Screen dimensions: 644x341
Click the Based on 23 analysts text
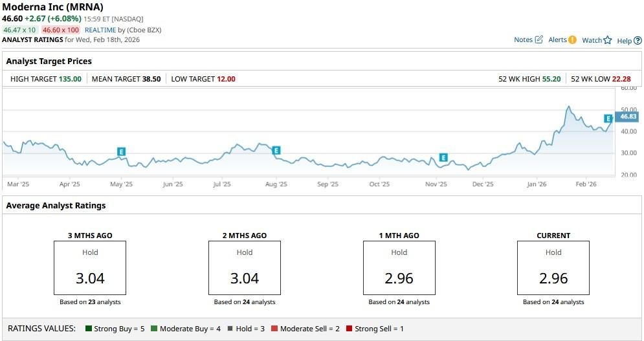point(90,302)
